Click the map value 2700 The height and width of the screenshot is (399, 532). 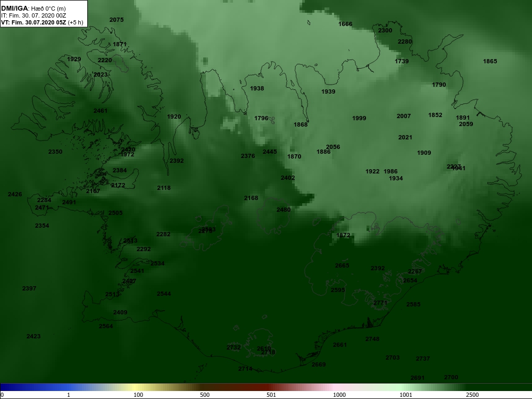(451, 377)
